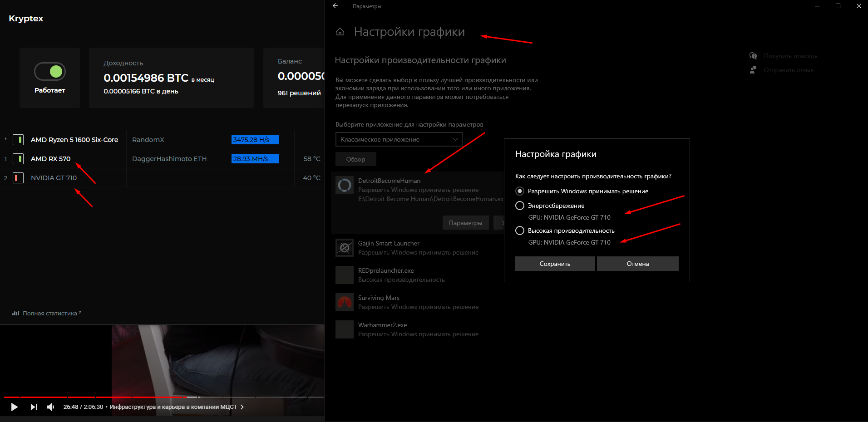
Task: Open Полная статистика link
Action: pyautogui.click(x=49, y=313)
